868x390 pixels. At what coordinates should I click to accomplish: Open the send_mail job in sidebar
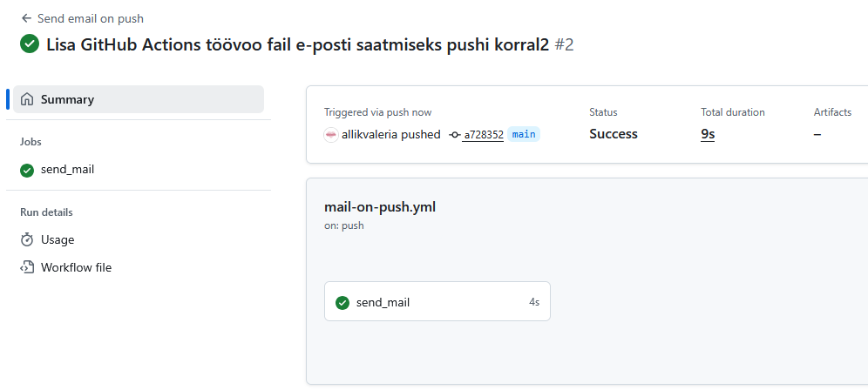tap(67, 170)
